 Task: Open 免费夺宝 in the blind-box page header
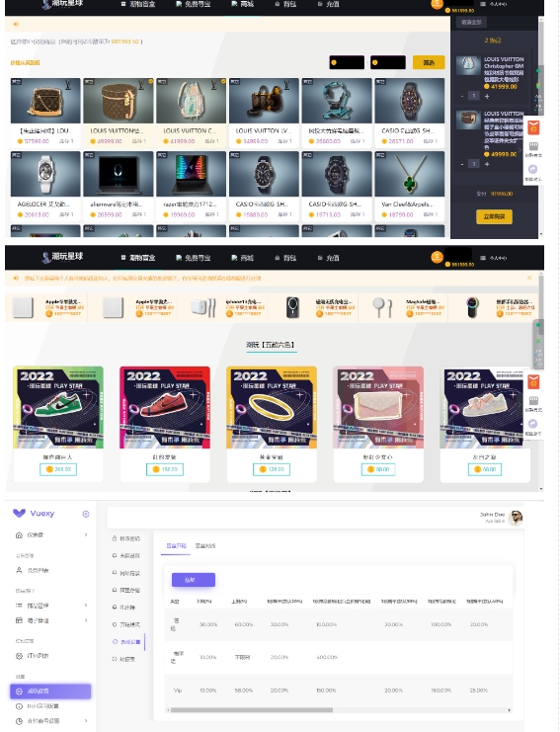click(x=194, y=258)
